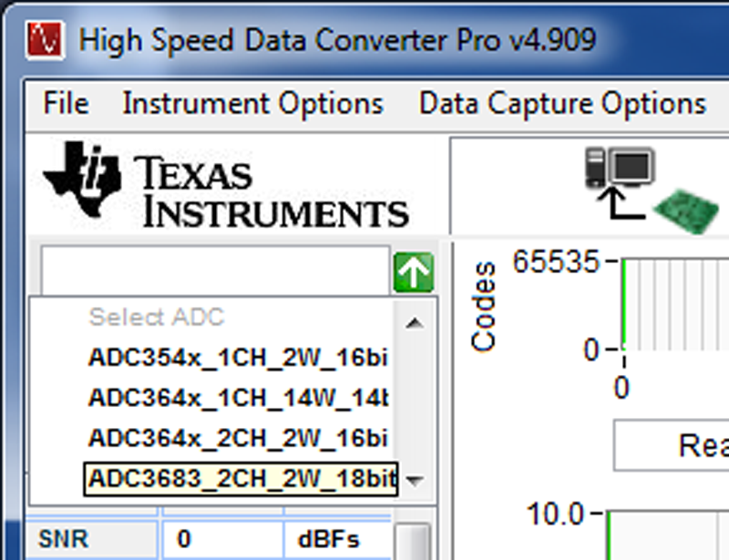729x560 pixels.
Task: Click the partially visible Rea button
Action: [x=673, y=445]
